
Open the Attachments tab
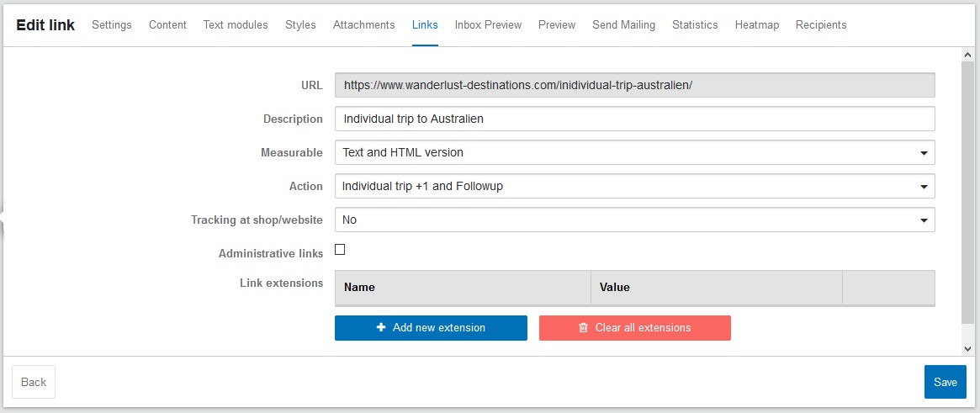[x=363, y=25]
